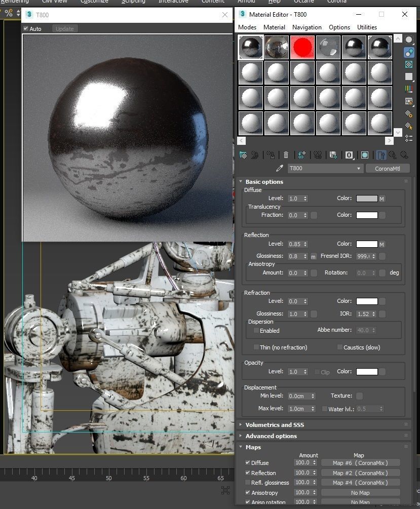420x509 pixels.
Task: Adjust Fresnel IOR spinner arrows
Action: pyautogui.click(x=373, y=256)
